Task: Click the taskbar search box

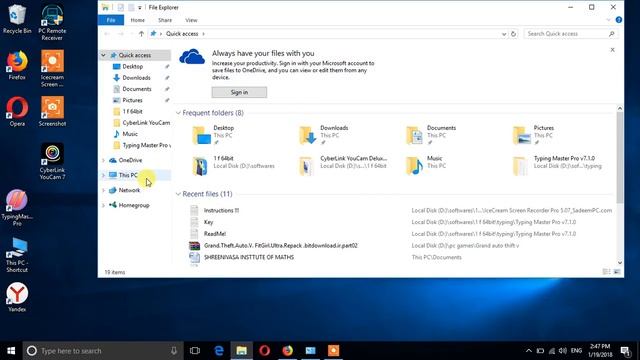Action: pos(102,351)
